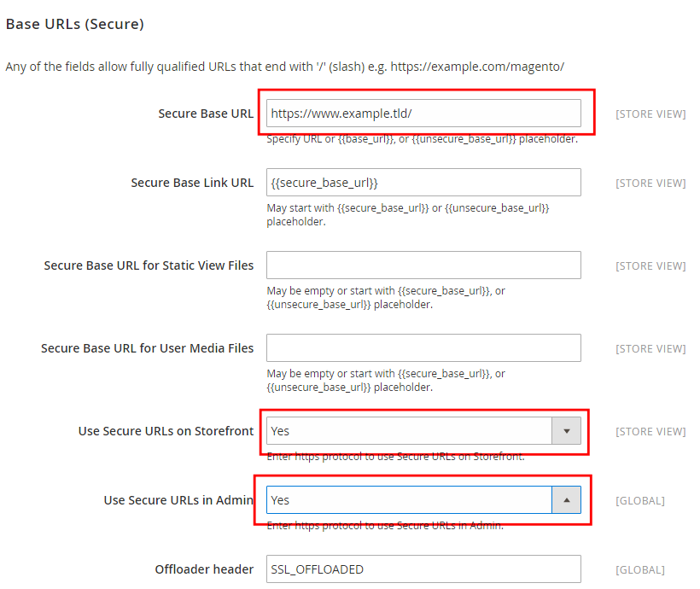Open the Use Secure URLs in Admin select box
This screenshot has height=589, width=700.
click(410, 500)
